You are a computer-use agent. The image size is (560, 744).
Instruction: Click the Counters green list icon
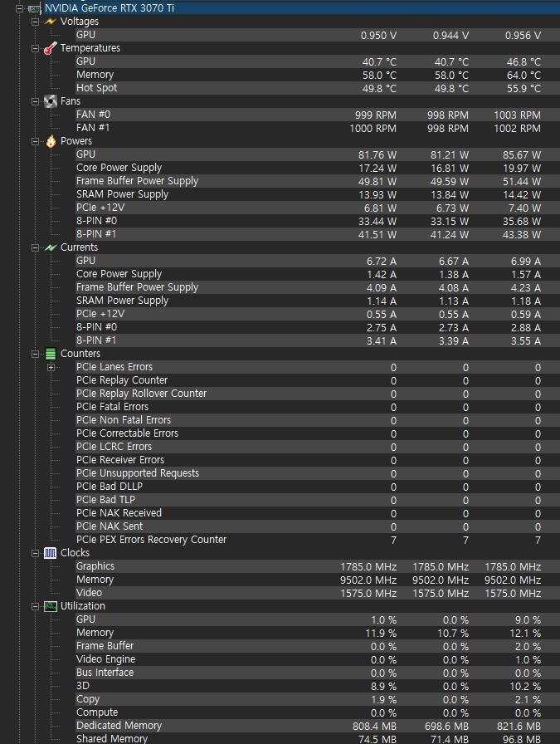51,354
